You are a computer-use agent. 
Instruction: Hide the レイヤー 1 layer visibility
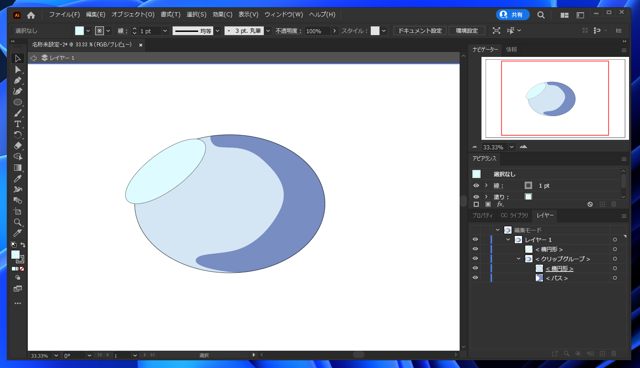coord(475,239)
